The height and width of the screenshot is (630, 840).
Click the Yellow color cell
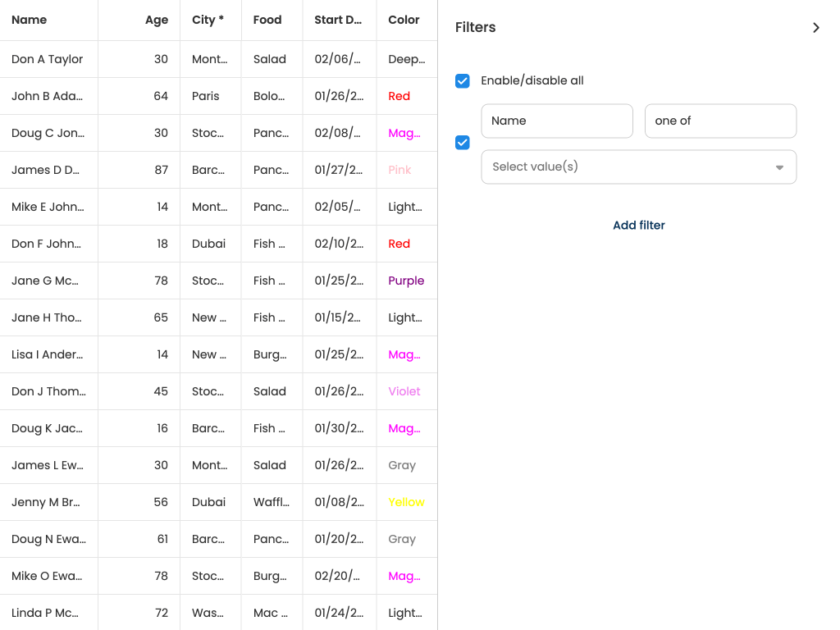(406, 502)
